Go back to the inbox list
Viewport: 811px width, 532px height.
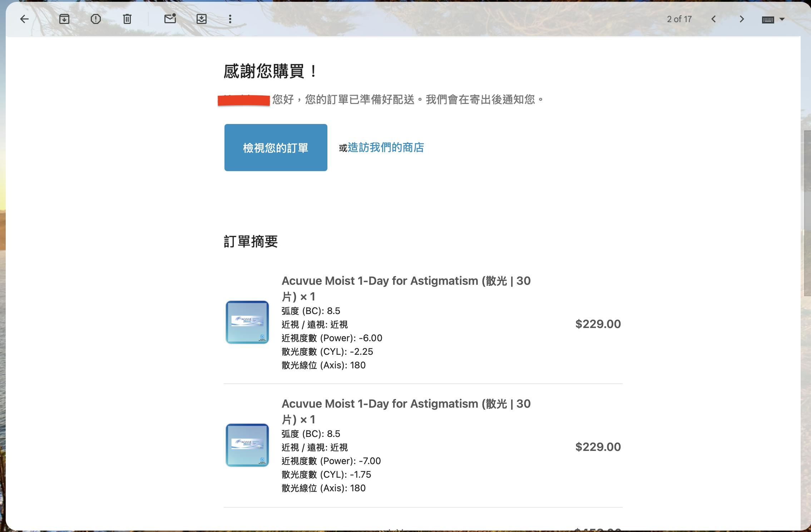pos(24,19)
